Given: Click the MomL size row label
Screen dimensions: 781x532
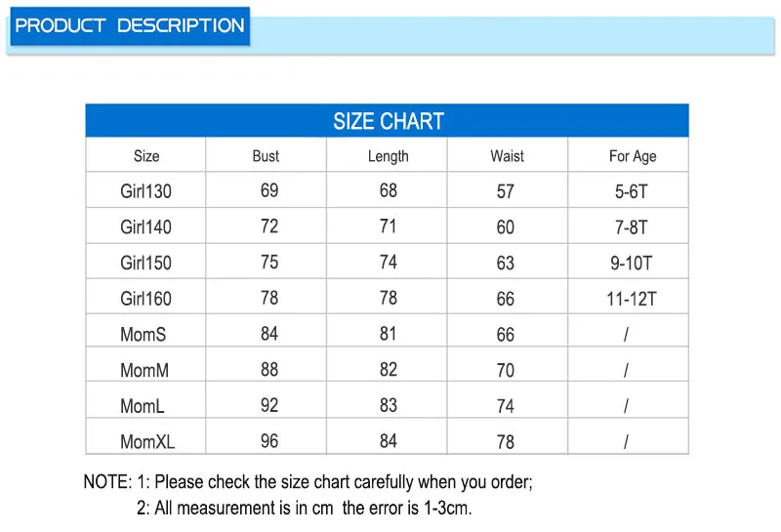Looking at the screenshot, I should click(142, 406).
